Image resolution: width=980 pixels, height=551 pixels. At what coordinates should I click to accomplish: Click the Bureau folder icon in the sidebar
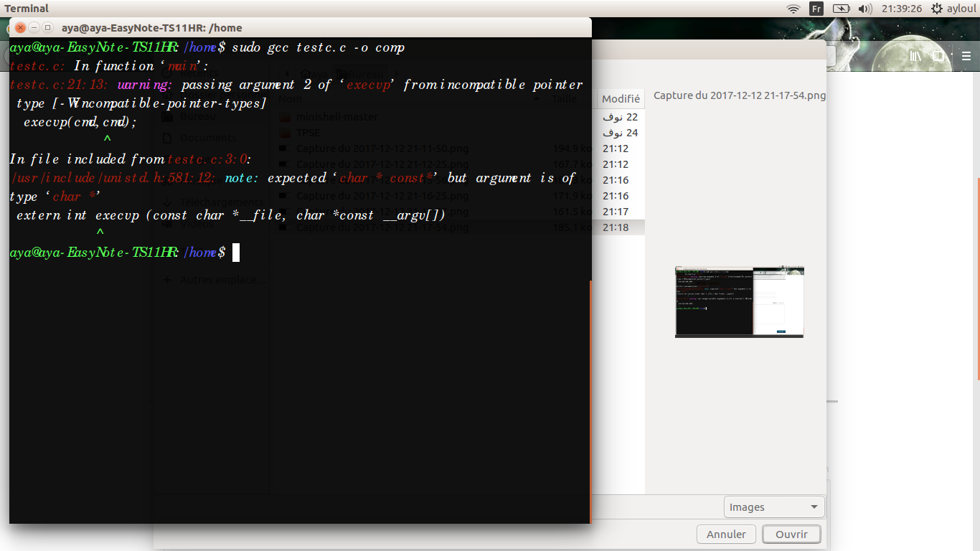tap(168, 116)
